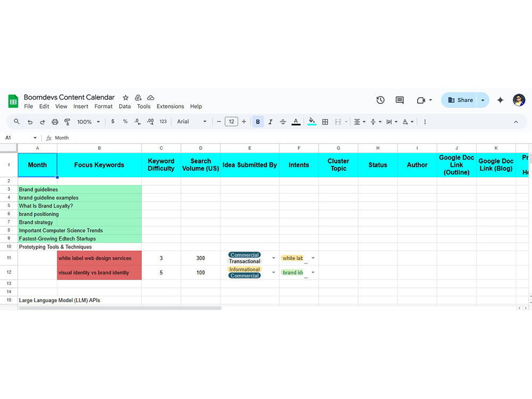Screen dimensions: 532x399
Task: Select the Focus Keywords header cell
Action: (x=99, y=165)
